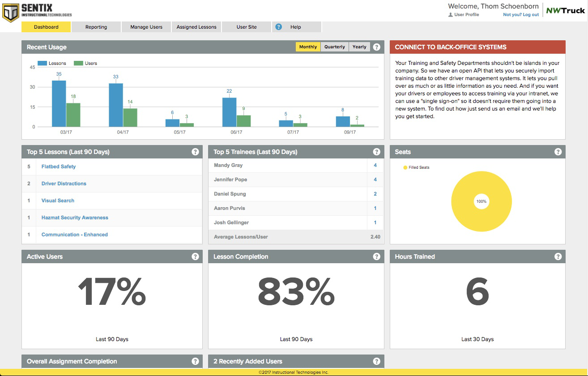Open the Flatbed Safety lesson link
The image size is (588, 376).
click(59, 167)
